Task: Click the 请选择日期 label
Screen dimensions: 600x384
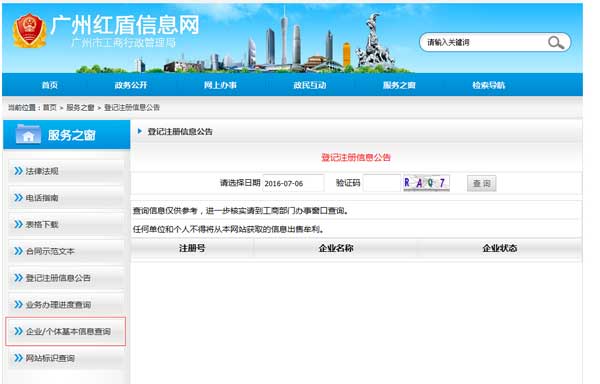Action: [x=240, y=183]
